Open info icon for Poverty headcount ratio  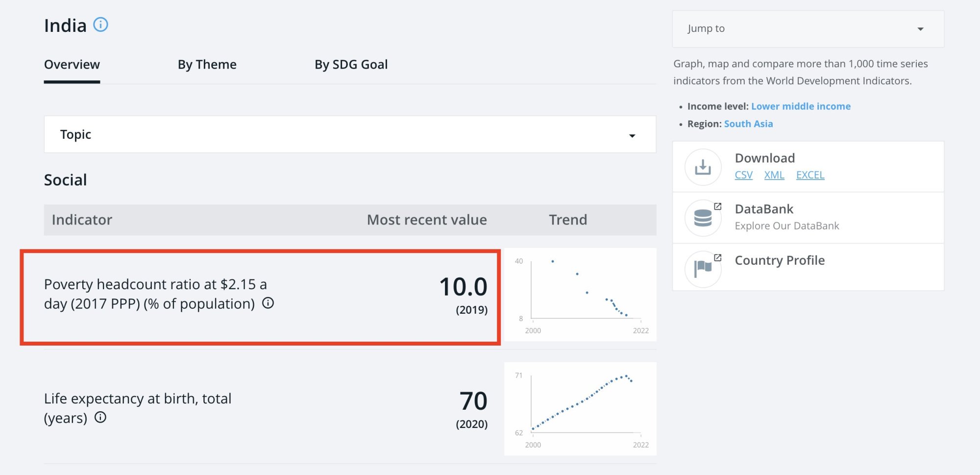pyautogui.click(x=268, y=303)
